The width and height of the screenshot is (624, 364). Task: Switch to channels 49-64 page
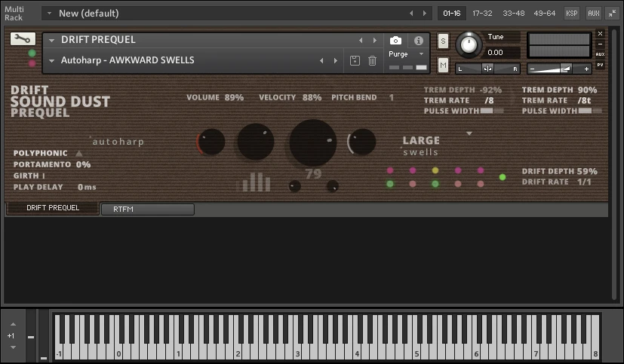pos(545,13)
